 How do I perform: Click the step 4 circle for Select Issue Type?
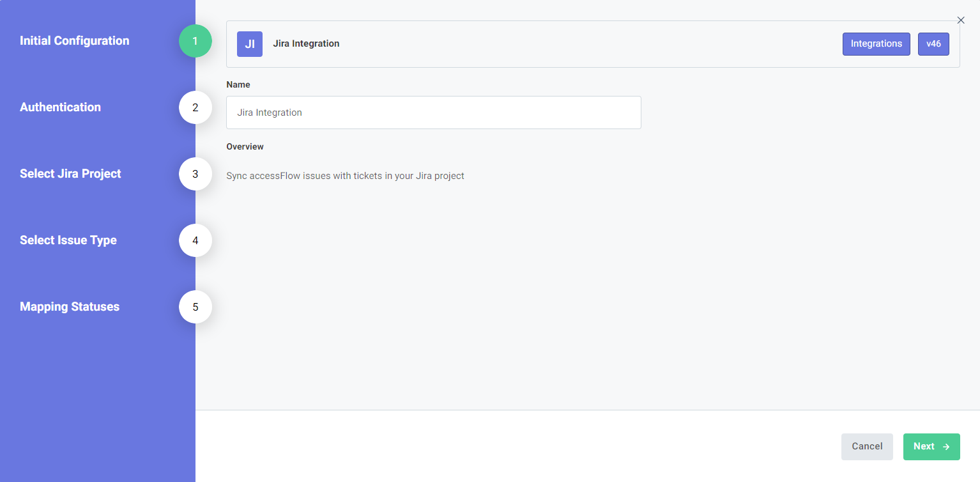pyautogui.click(x=195, y=240)
